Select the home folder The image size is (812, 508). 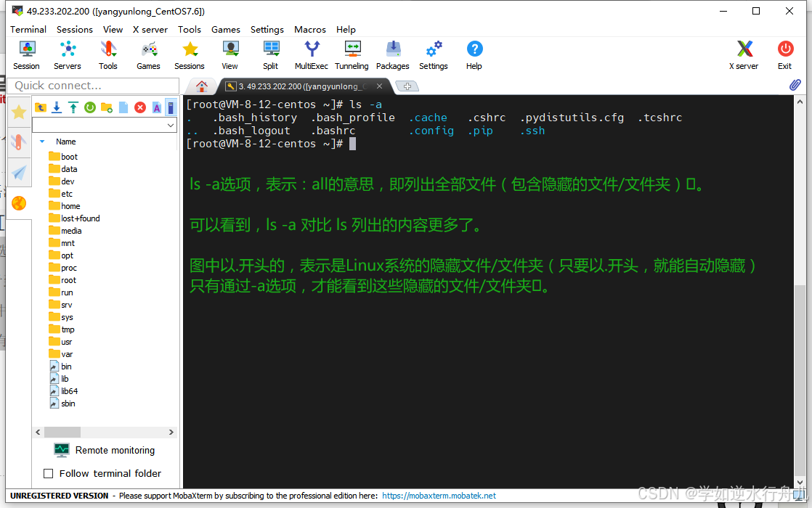click(x=65, y=206)
